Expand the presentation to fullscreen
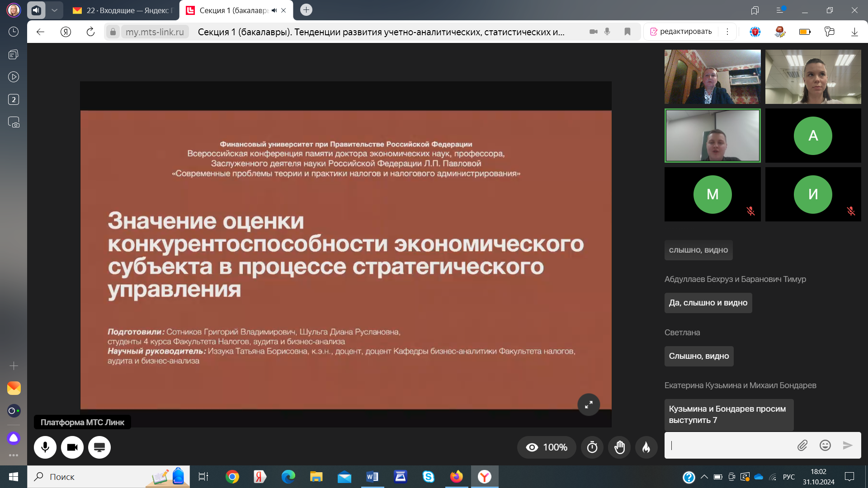This screenshot has height=488, width=868. point(589,405)
